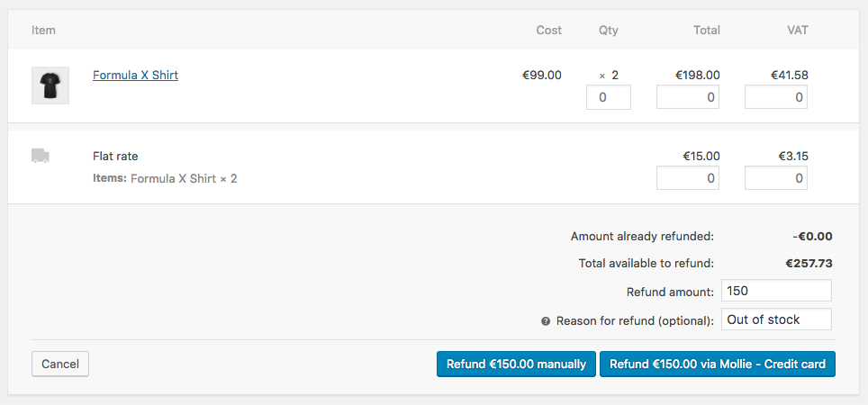Click the Cancel button

point(60,364)
